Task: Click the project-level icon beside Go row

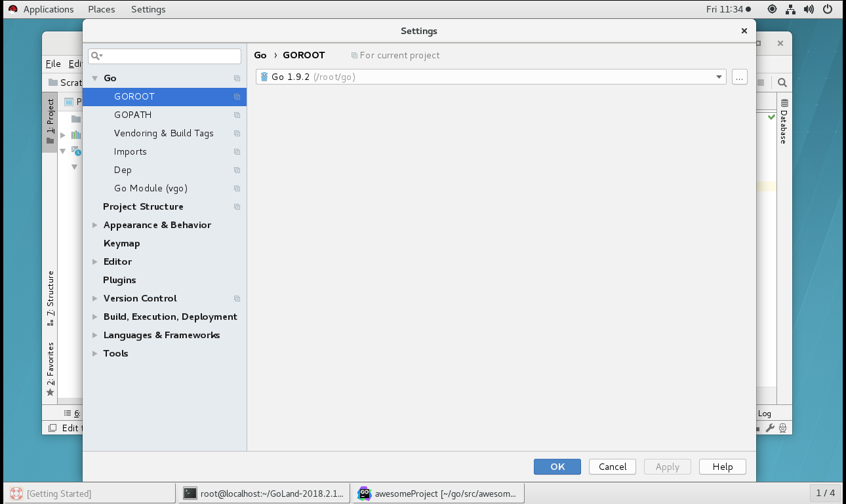Action: click(x=237, y=78)
